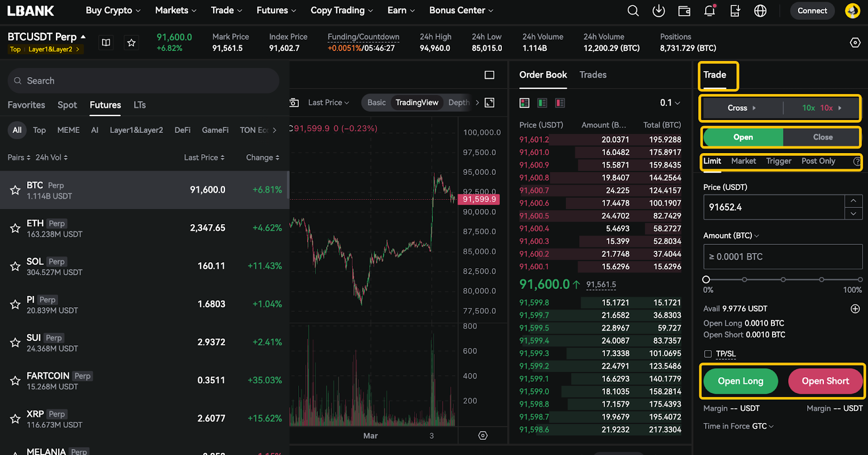This screenshot has width=868, height=455.
Task: Open the trading guide book icon
Action: click(106, 42)
